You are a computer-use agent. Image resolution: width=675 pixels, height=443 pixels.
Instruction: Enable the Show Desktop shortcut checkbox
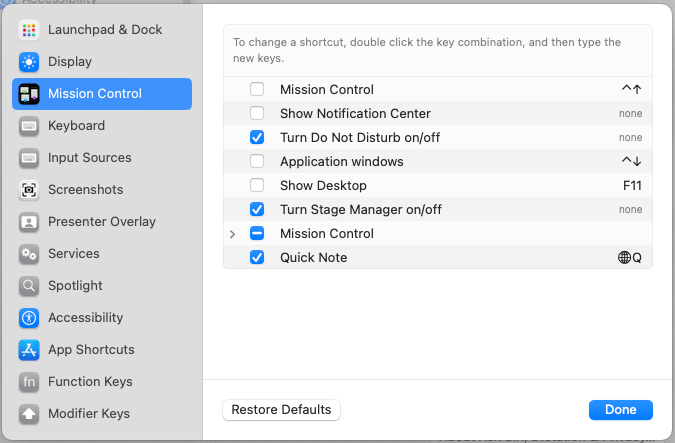point(257,186)
